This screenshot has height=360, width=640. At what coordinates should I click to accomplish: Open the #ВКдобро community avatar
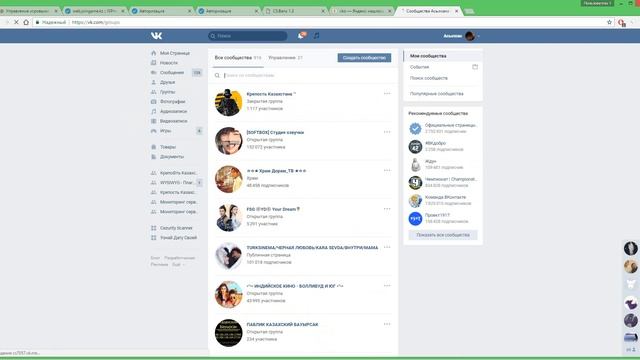click(x=415, y=147)
